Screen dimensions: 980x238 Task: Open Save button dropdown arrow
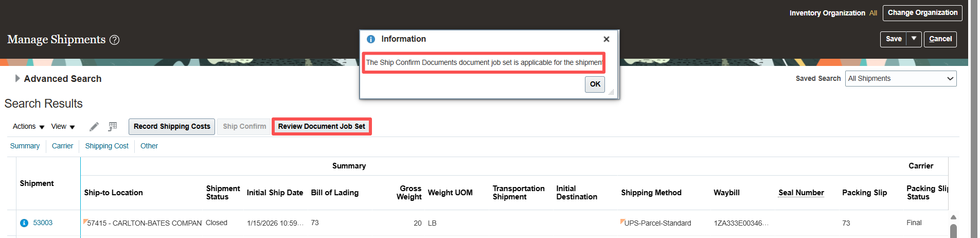click(x=914, y=39)
